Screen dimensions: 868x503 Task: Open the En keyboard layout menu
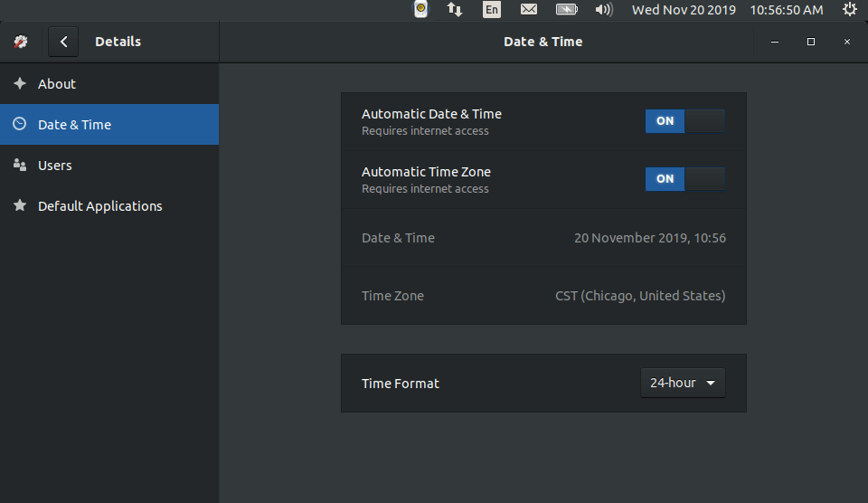(492, 10)
